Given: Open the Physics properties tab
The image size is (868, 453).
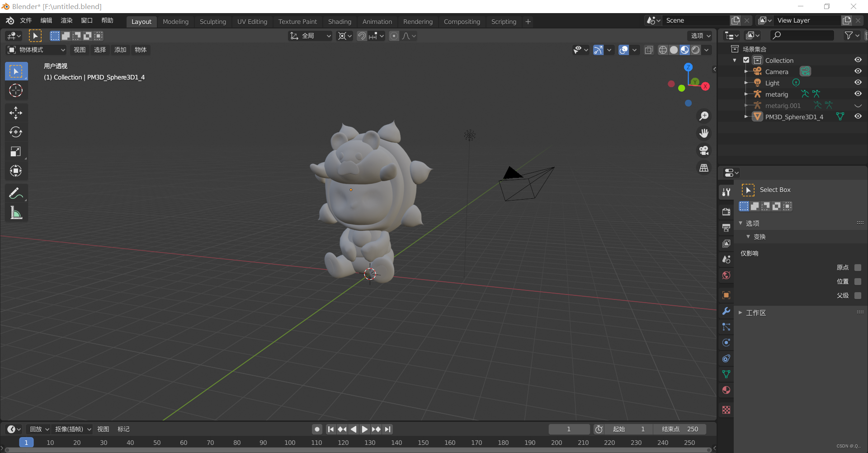Looking at the screenshot, I should tap(726, 343).
